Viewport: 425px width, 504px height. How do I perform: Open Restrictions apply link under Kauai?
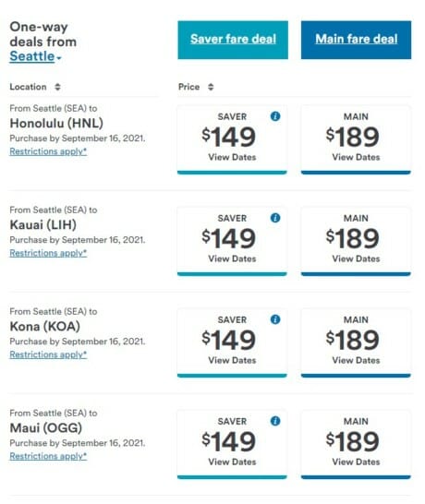[48, 253]
